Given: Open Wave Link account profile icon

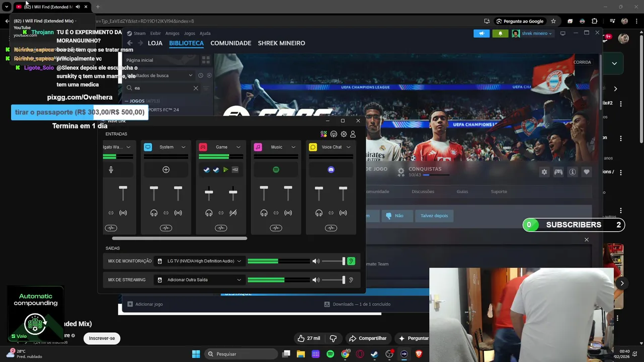Looking at the screenshot, I should point(353,134).
